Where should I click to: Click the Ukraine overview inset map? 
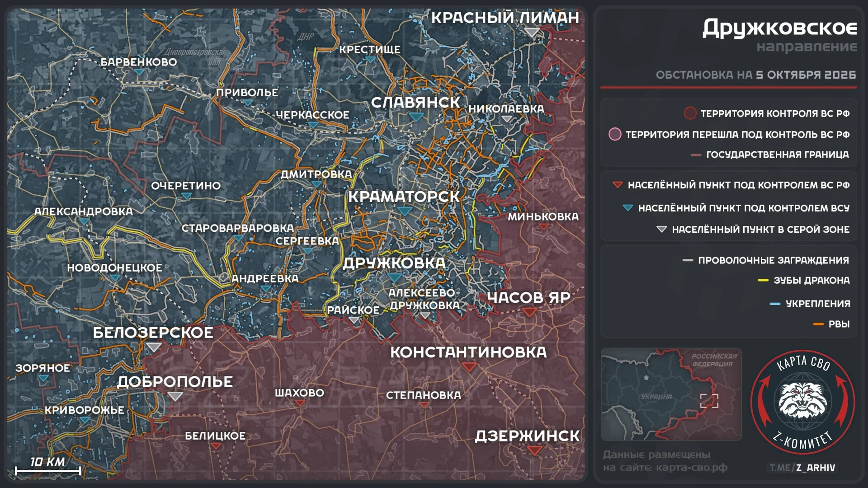click(671, 394)
